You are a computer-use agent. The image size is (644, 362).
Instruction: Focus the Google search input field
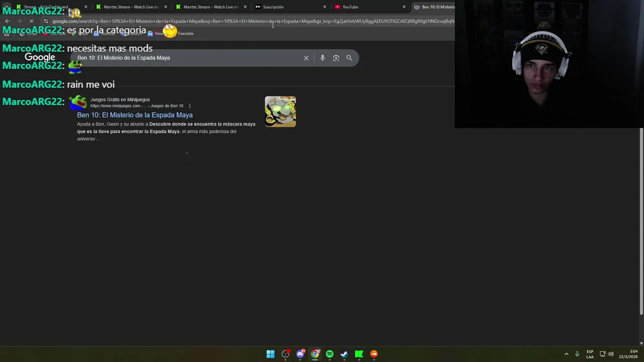click(186, 58)
